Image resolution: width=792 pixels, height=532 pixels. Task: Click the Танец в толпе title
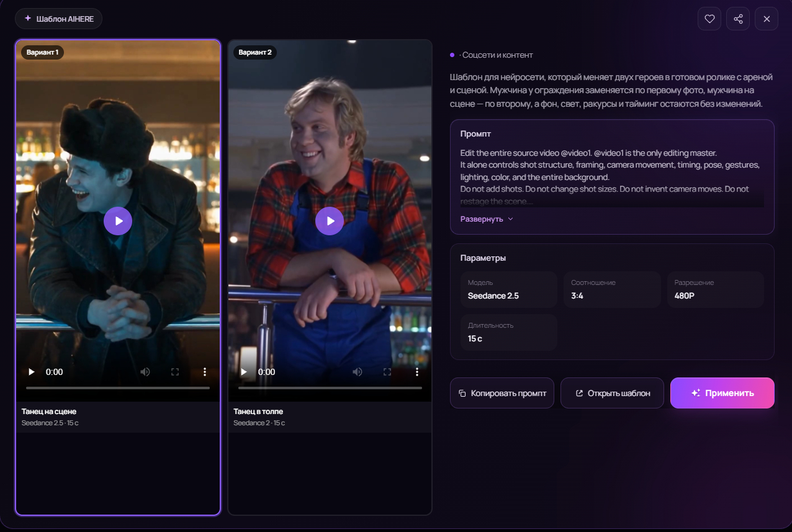click(x=258, y=412)
